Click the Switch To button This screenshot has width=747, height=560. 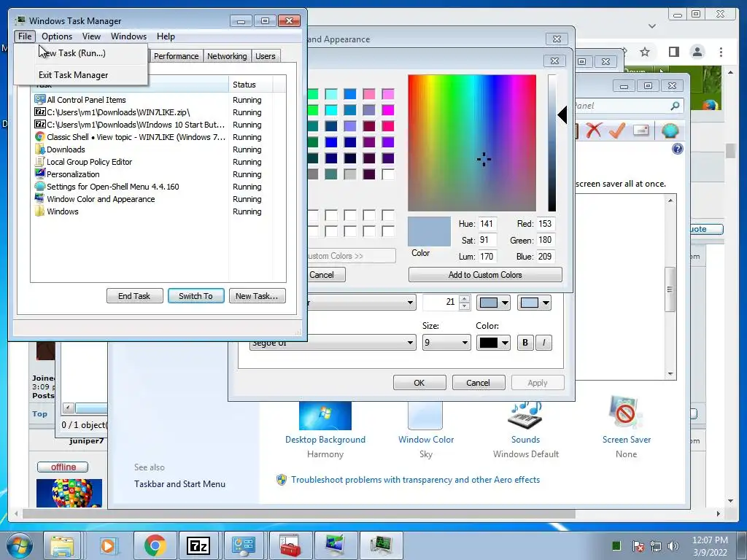[196, 296]
